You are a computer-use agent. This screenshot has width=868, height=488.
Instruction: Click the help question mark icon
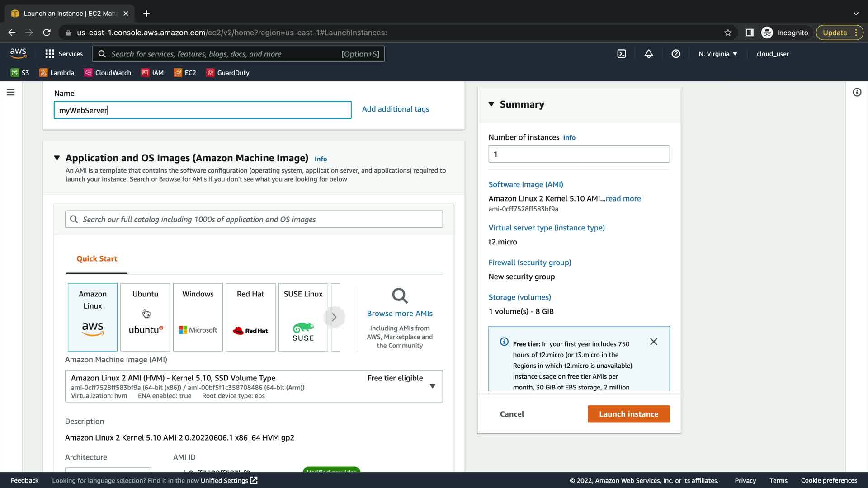(x=676, y=54)
